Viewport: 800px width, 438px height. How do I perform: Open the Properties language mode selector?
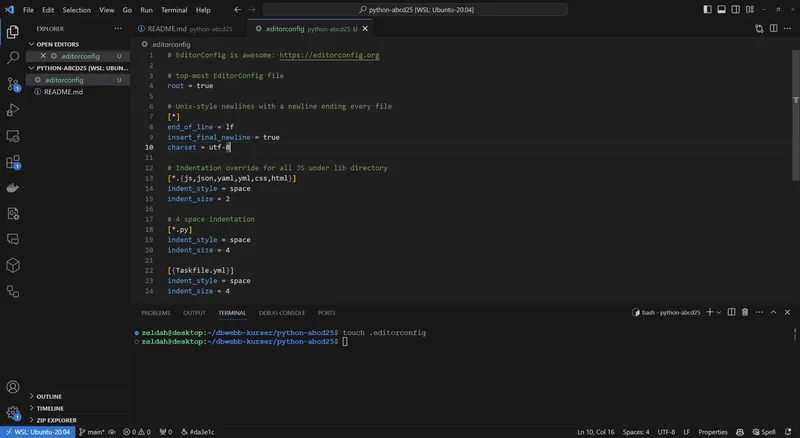tap(713, 432)
